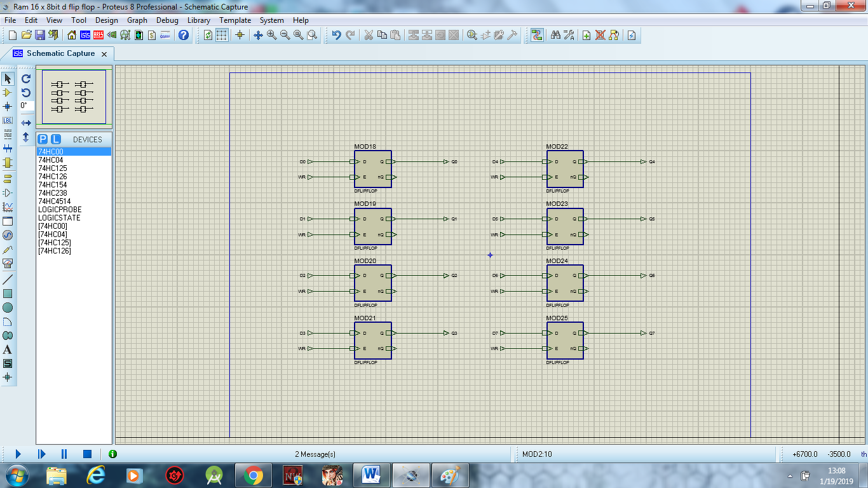The width and height of the screenshot is (868, 488).
Task: Click the L library manage button
Action: pyautogui.click(x=56, y=139)
